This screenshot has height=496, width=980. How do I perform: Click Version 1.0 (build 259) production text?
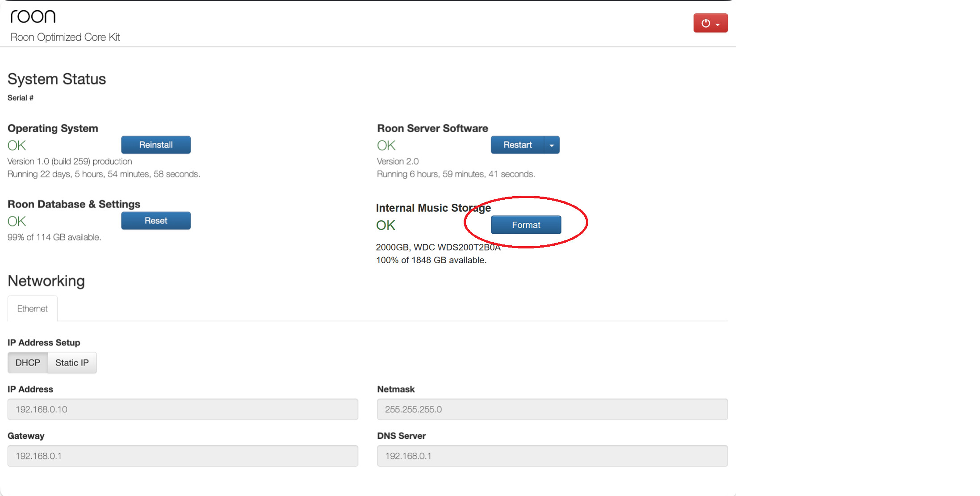coord(70,161)
